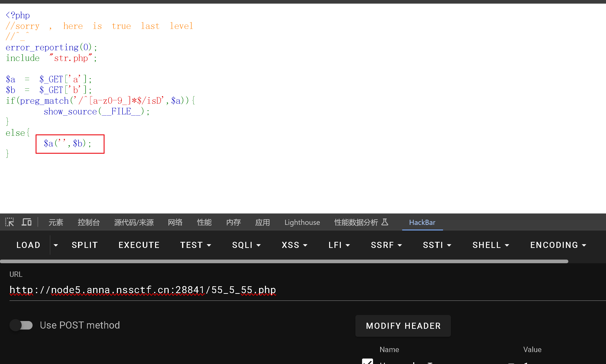
Task: Click the inspect element picker icon
Action: click(x=9, y=222)
